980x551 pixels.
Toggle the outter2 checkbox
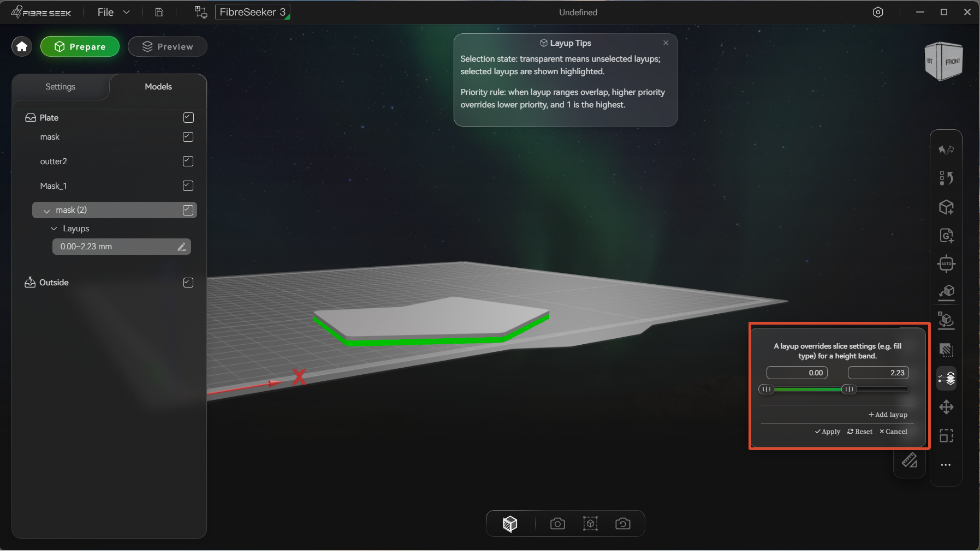coord(188,161)
